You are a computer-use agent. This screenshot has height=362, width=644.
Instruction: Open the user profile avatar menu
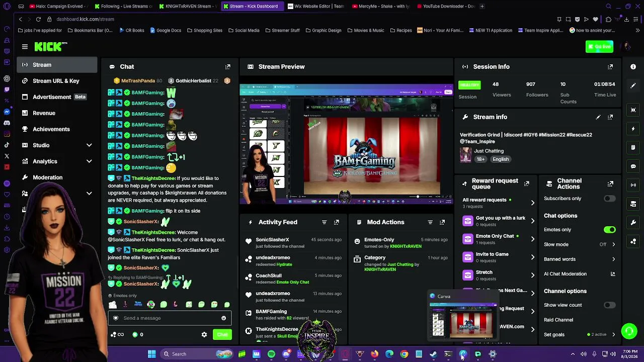[x=627, y=47]
